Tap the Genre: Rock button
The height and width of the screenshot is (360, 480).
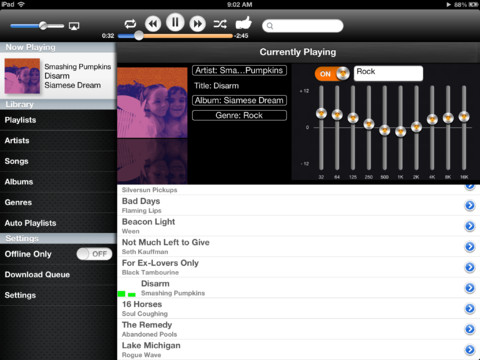coord(239,115)
